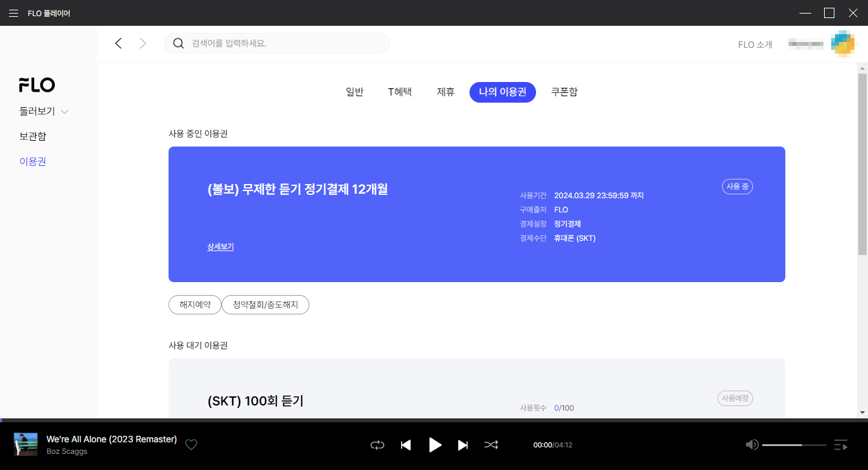The image size is (868, 470).
Task: Toggle shuffle playback
Action: pyautogui.click(x=491, y=445)
